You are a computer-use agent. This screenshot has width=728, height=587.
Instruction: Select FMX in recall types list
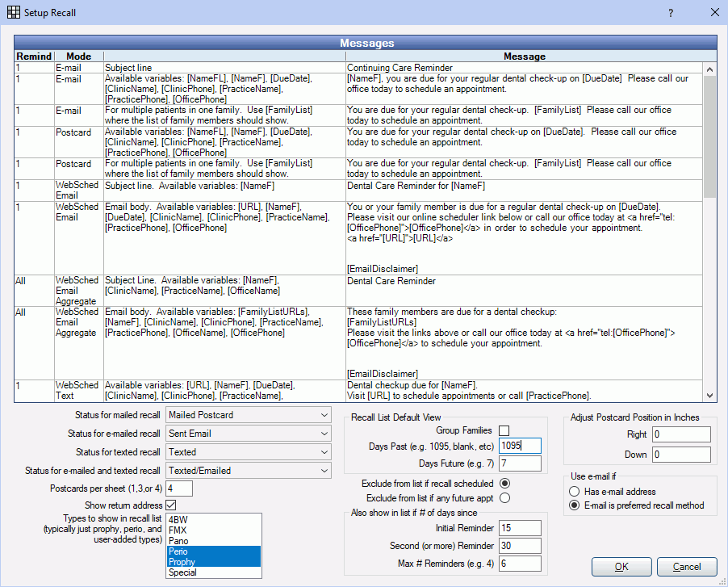click(214, 530)
